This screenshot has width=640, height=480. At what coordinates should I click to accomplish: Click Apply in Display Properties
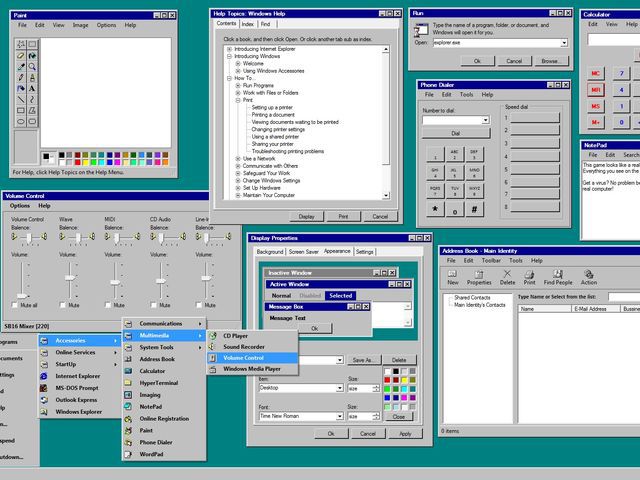405,433
